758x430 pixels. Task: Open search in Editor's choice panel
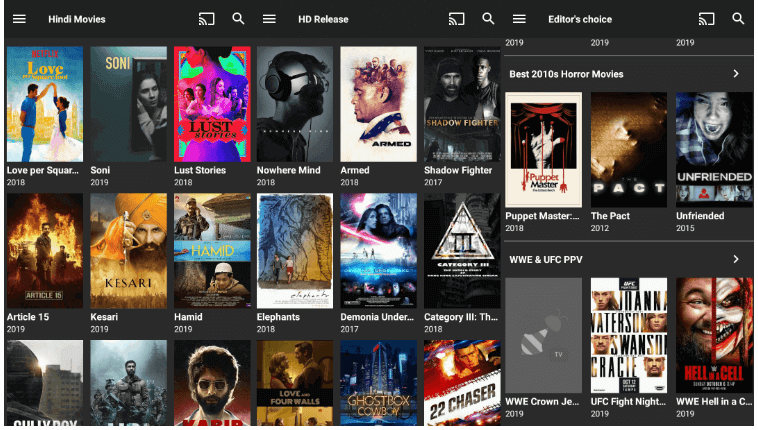(x=738, y=19)
